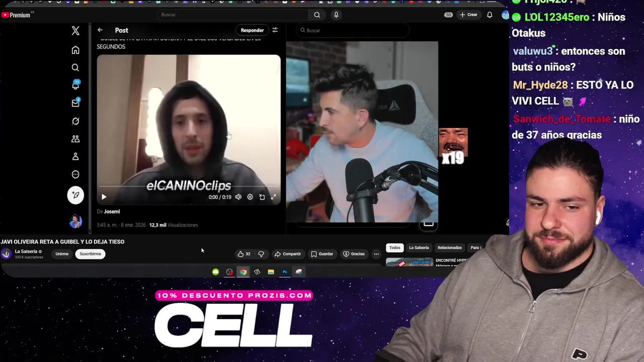Open the Crear button
This screenshot has height=362, width=644.
pos(468,15)
